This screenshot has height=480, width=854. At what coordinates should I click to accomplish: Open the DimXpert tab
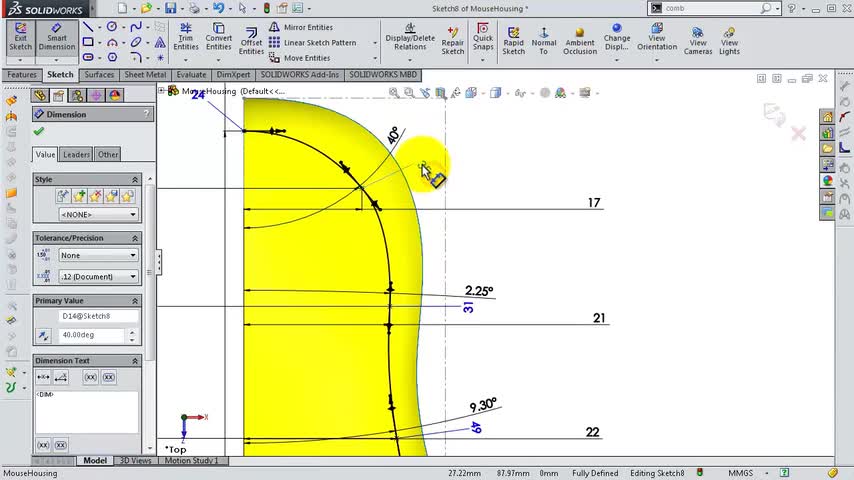point(233,75)
